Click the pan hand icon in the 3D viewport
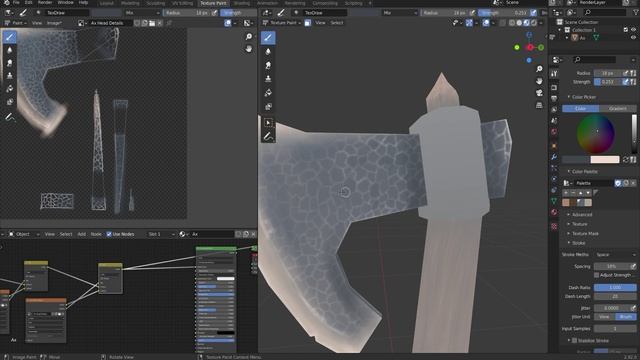The image size is (640, 360). click(539, 81)
